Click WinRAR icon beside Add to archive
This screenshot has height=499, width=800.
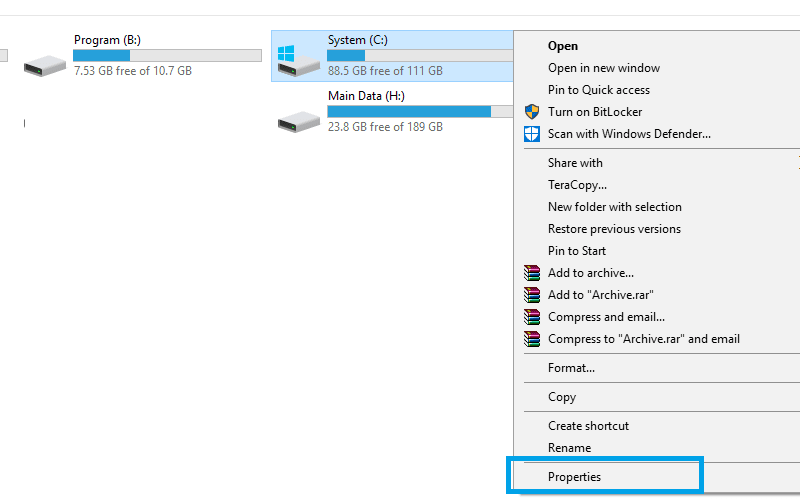[532, 273]
